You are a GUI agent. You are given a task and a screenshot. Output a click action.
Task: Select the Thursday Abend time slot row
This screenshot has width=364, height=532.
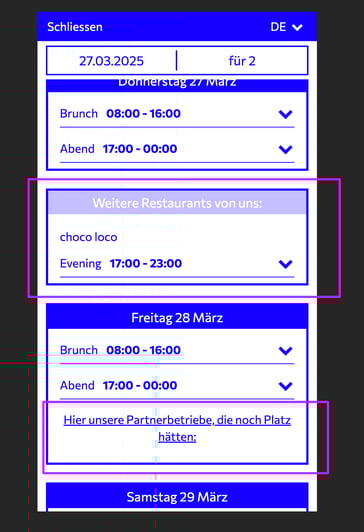pyautogui.click(x=177, y=149)
